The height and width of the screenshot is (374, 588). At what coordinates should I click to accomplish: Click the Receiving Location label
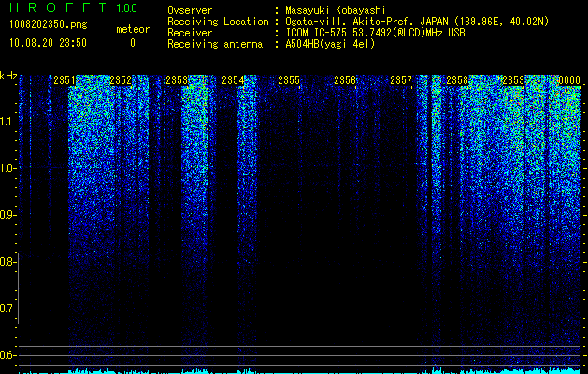click(x=218, y=22)
